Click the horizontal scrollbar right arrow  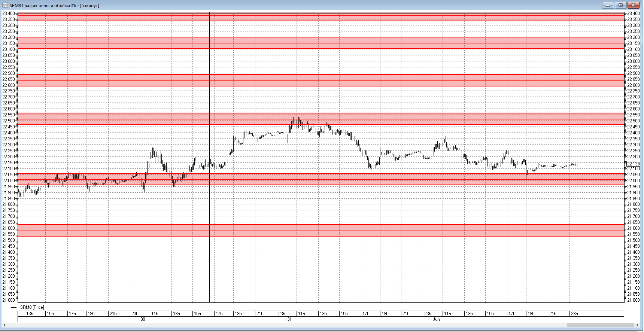coord(637,326)
